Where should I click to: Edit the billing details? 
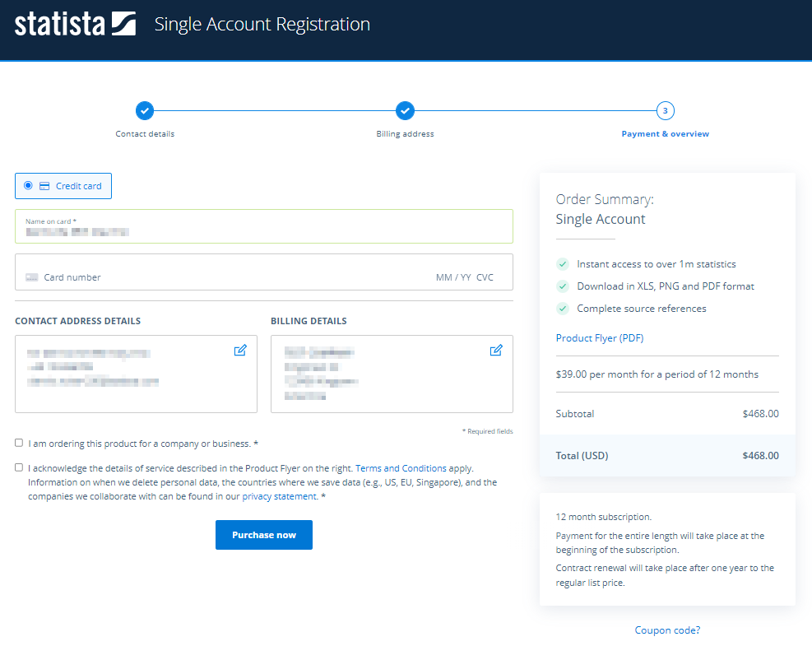pos(496,351)
